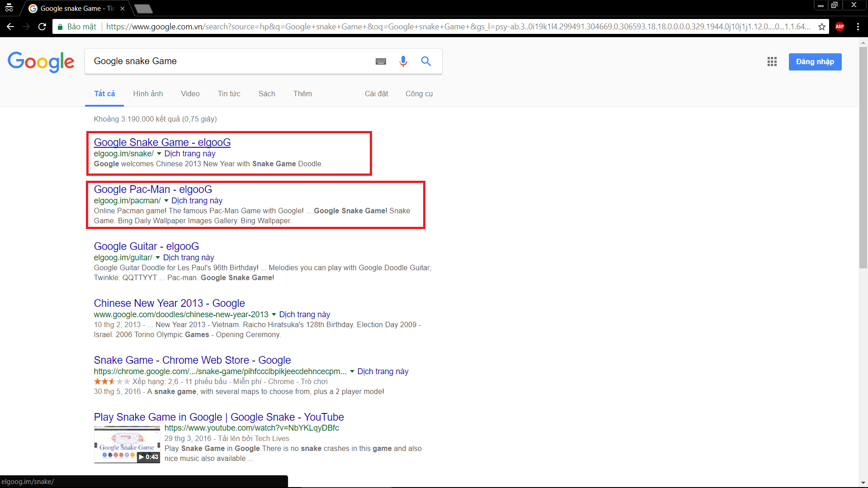The image size is (868, 488).
Task: Click the Đăng nhập button
Action: [815, 61]
